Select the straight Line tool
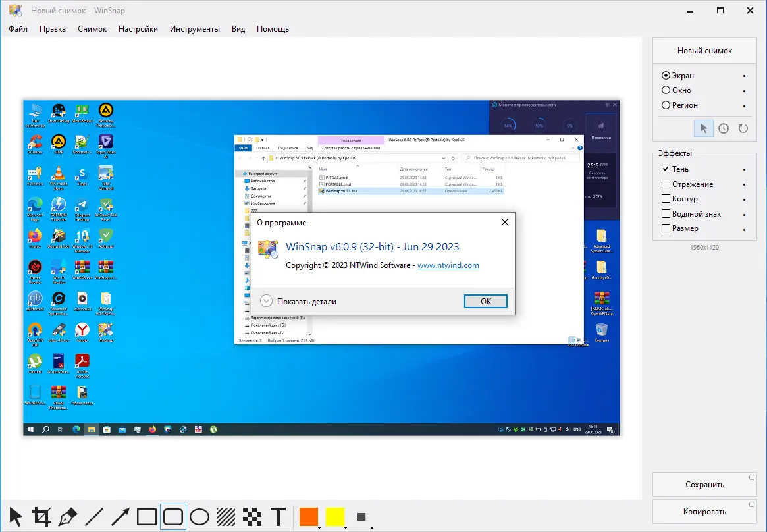The height and width of the screenshot is (532, 767). tap(93, 517)
